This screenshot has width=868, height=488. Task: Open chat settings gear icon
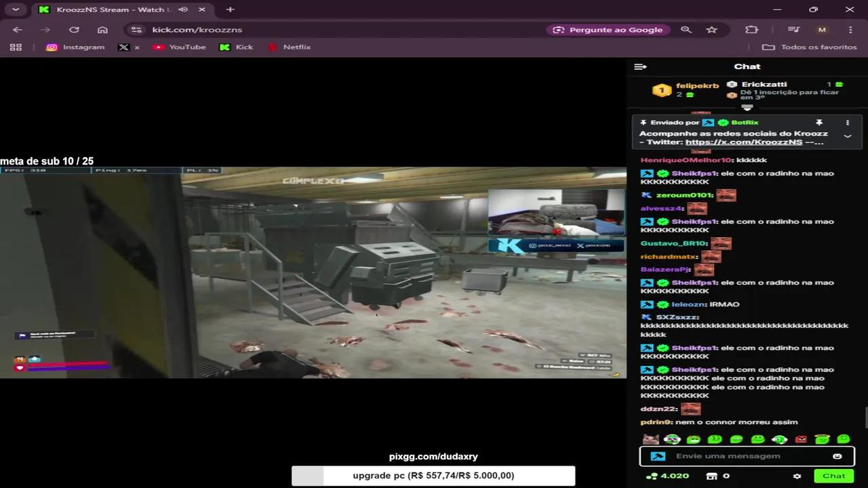797,476
